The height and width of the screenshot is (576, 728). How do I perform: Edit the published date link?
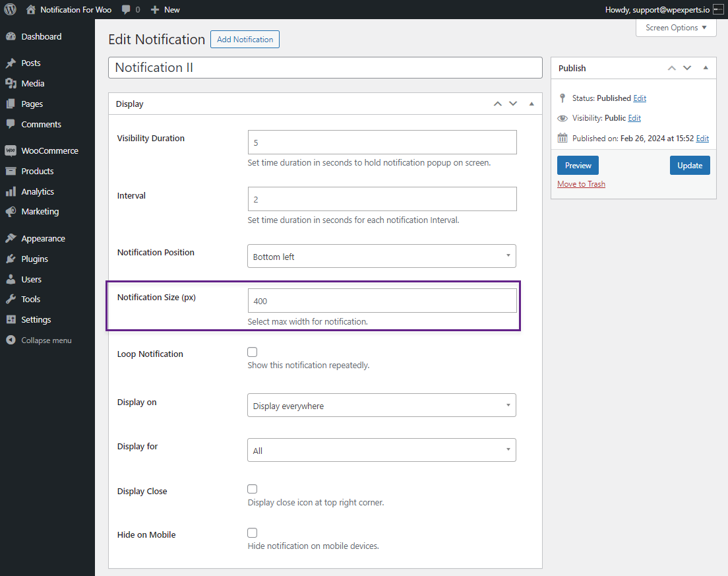[702, 139]
